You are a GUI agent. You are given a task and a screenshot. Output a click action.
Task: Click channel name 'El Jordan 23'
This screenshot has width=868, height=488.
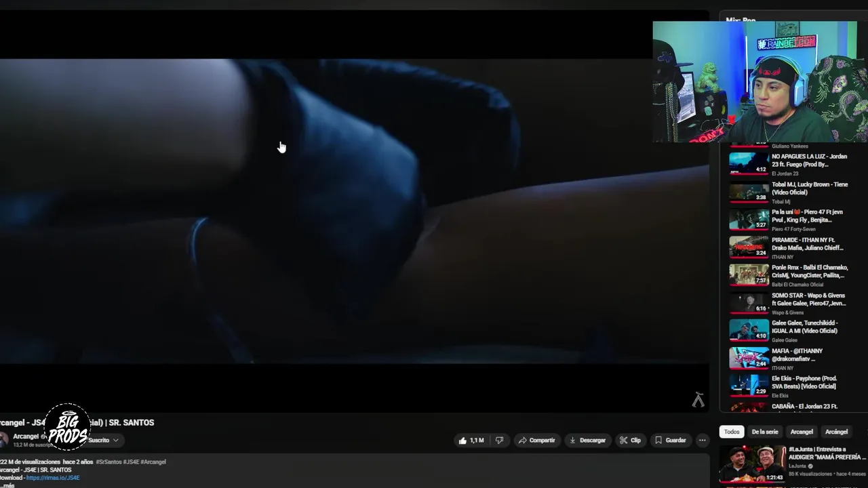pyautogui.click(x=785, y=174)
